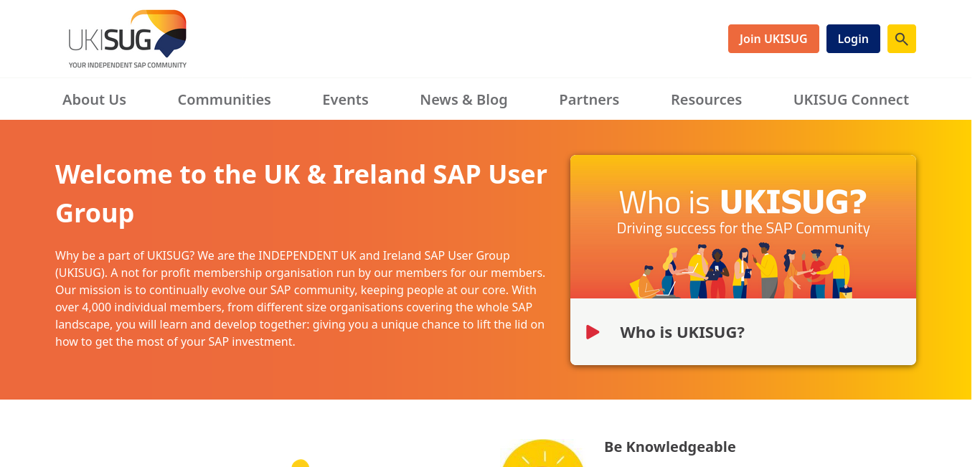Click the Join UKISUG button
The width and height of the screenshot is (980, 467).
coord(773,39)
